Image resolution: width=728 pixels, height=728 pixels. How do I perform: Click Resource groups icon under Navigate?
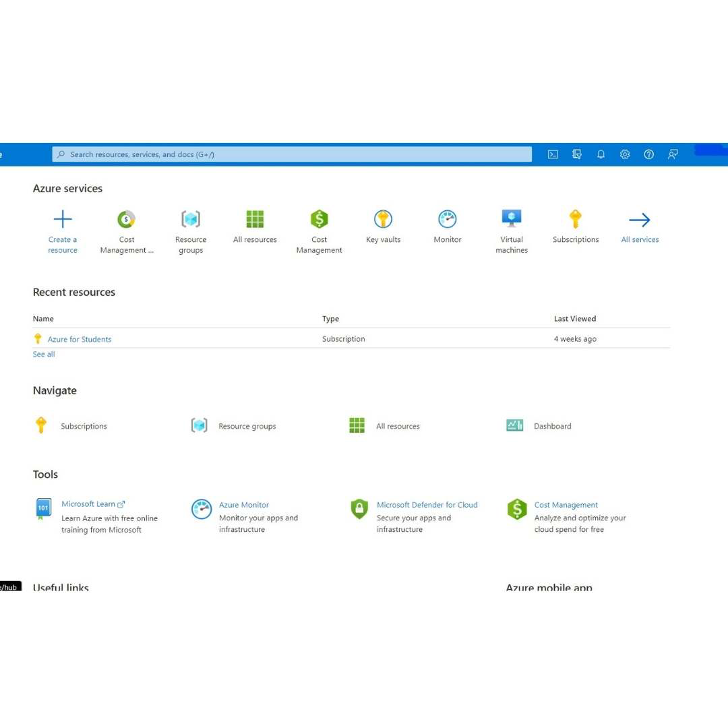click(x=199, y=425)
